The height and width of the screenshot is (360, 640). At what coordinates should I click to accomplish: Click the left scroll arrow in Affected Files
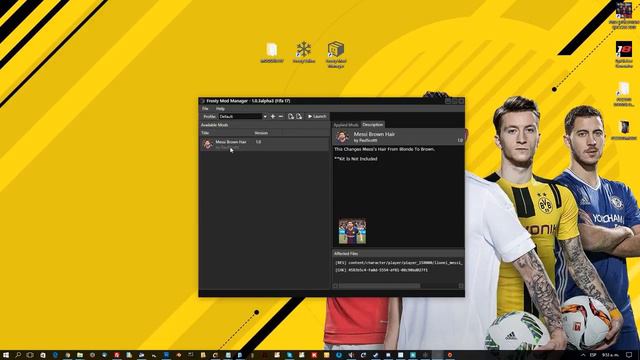(x=335, y=286)
